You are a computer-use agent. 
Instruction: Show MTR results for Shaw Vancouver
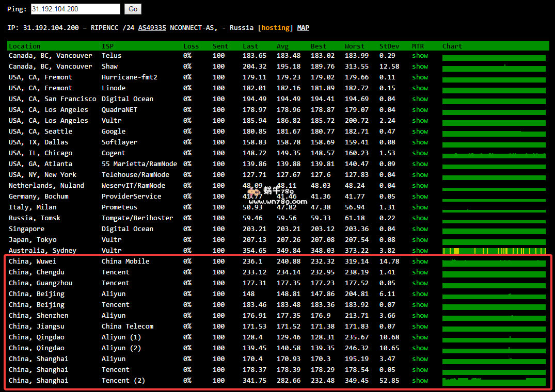click(x=420, y=66)
